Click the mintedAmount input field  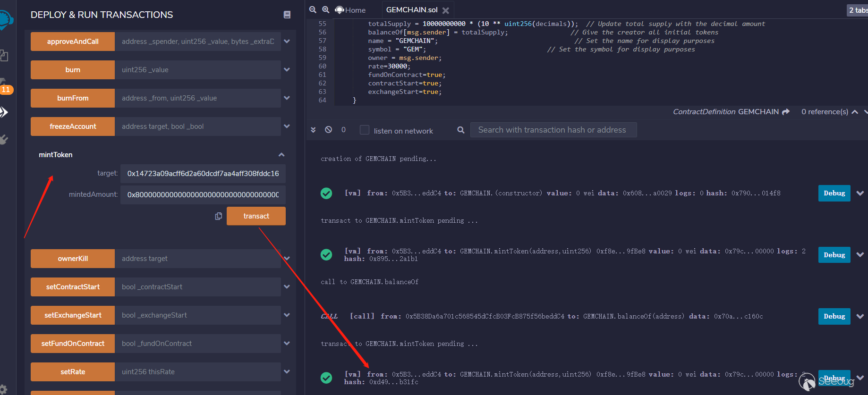tap(203, 194)
